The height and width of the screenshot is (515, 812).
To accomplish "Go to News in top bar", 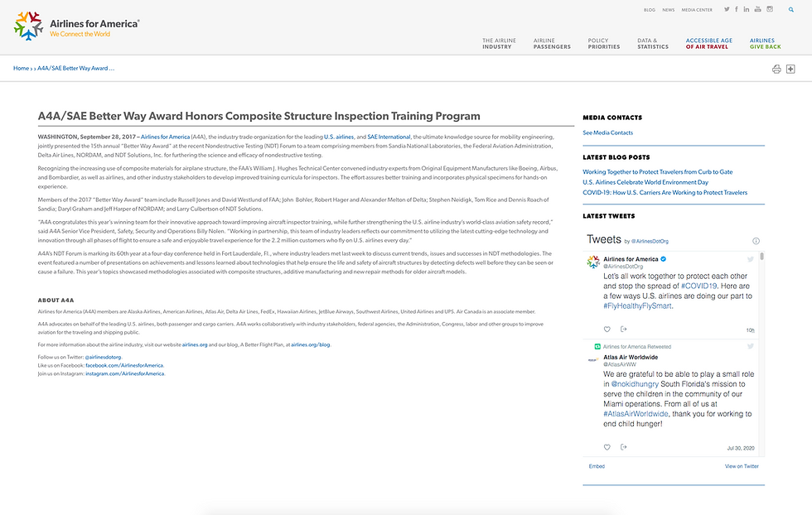I will (669, 10).
